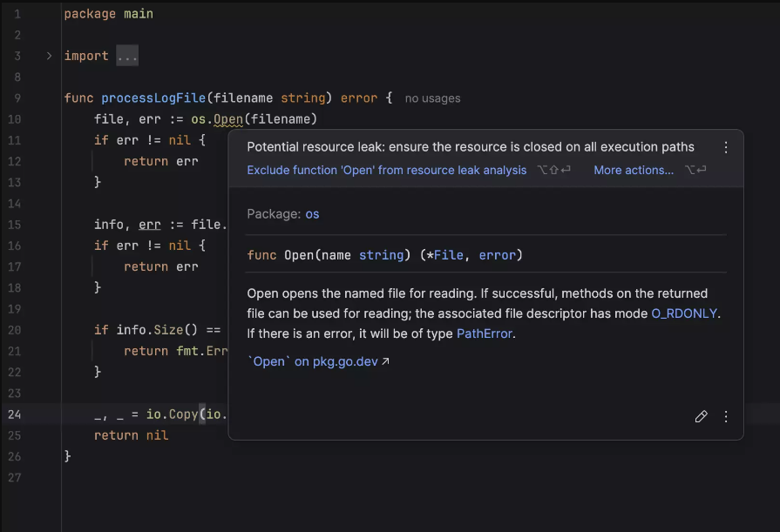Viewport: 780px width, 532px height.
Task: Open the PathError type link
Action: tap(484, 333)
